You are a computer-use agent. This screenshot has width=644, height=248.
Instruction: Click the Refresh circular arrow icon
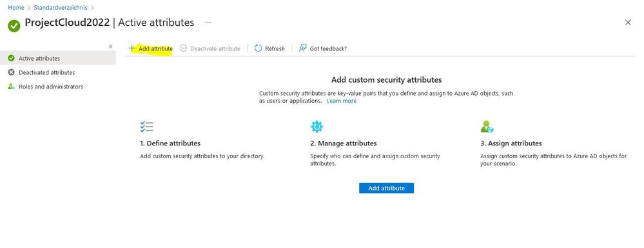coord(258,48)
